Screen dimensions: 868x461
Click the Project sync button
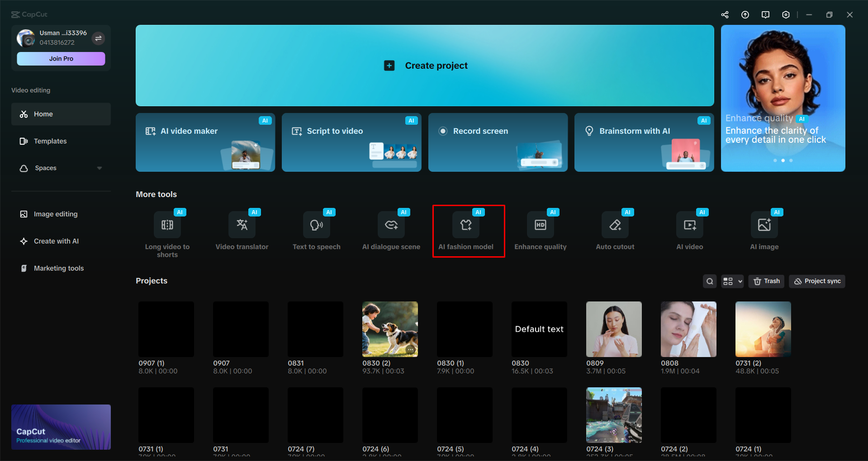(817, 281)
